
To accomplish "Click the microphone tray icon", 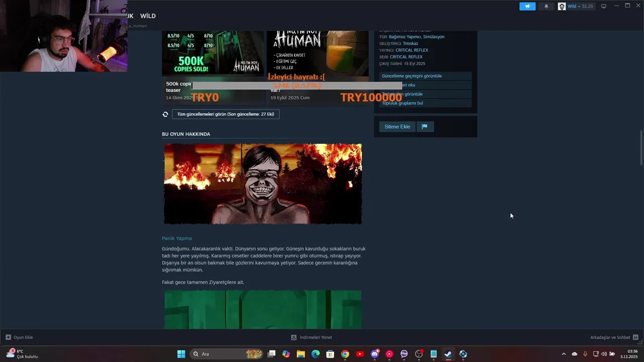I will click(x=585, y=354).
